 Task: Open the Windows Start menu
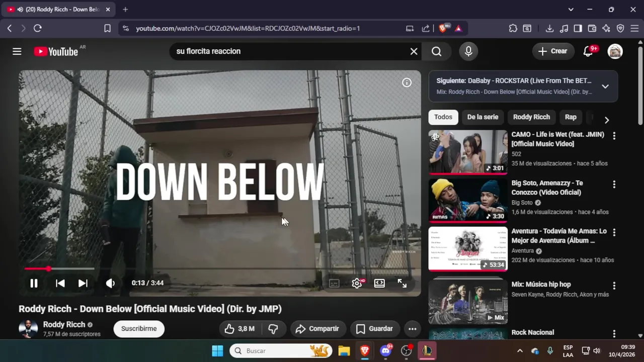[217, 350]
